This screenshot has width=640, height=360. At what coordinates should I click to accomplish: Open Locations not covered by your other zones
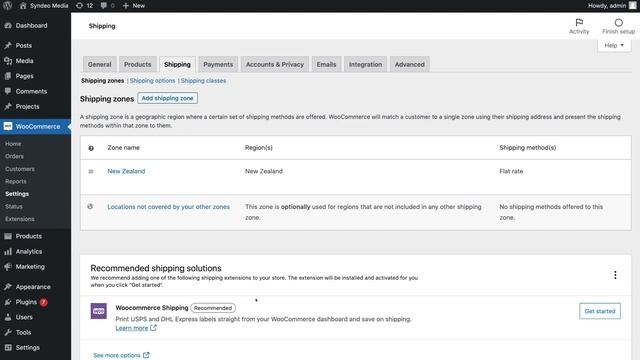169,207
